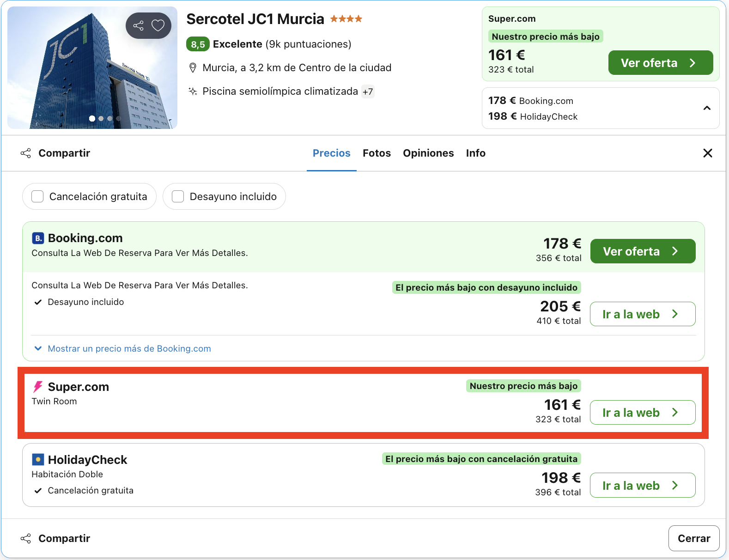Screen dimensions: 729x560
Task: Click the 8,5 rating badge
Action: click(x=198, y=44)
